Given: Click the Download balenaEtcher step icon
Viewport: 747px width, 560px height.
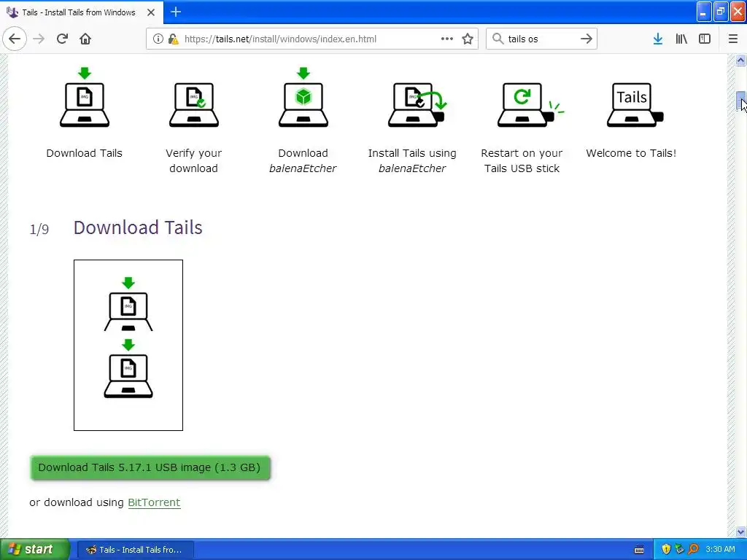Looking at the screenshot, I should (x=303, y=97).
